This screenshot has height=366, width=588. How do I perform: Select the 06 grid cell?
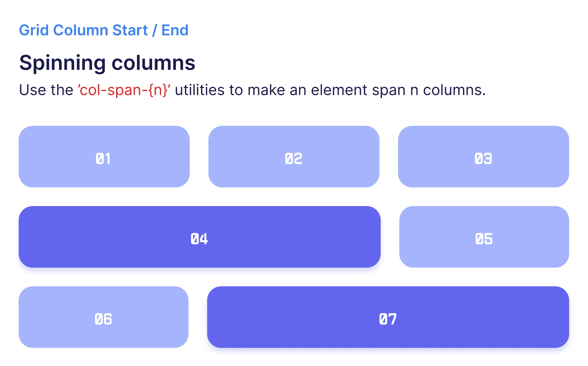click(x=104, y=317)
